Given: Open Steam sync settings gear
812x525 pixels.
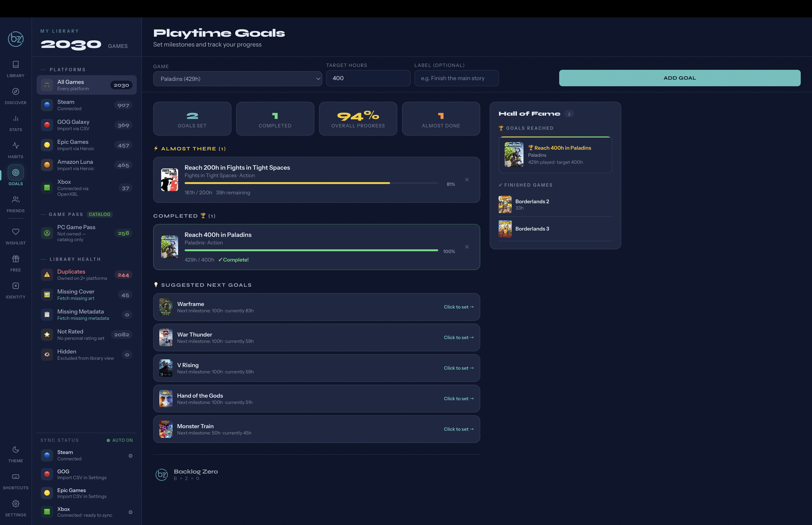Looking at the screenshot, I should (x=130, y=456).
